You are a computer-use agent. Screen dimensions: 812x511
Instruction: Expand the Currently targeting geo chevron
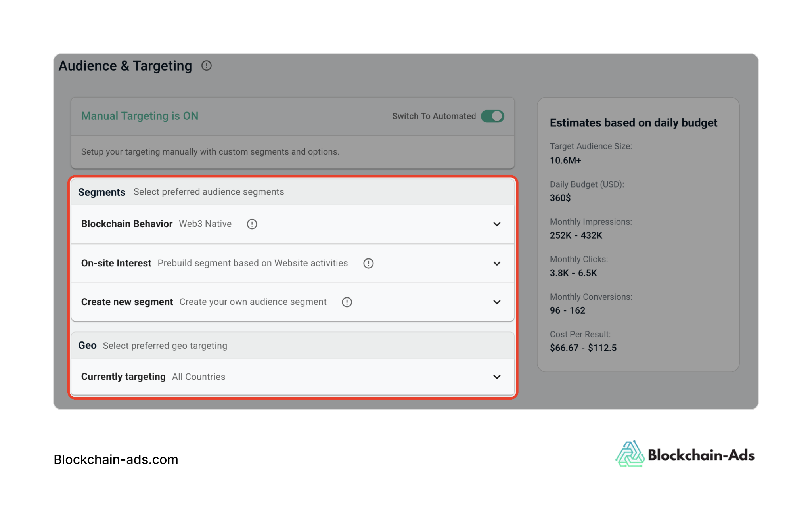tap(497, 377)
